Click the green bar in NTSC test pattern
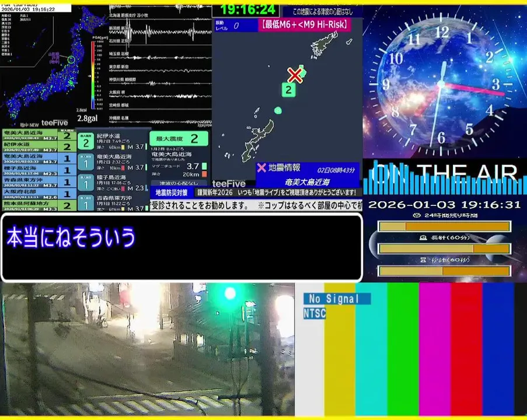Image resolution: width=527 pixels, height=420 pixels. point(403,349)
